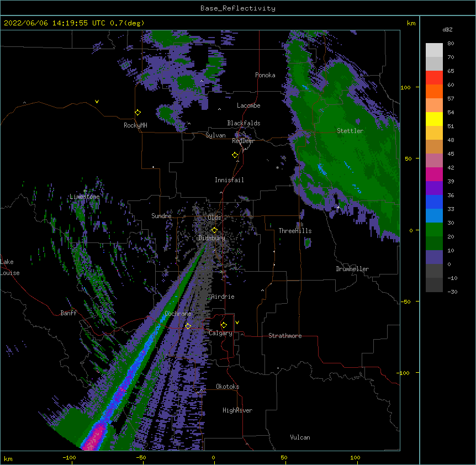The width and height of the screenshot is (476, 465).
Task: Select the purple 39–36 dBZ legend color
Action: [x=434, y=188]
